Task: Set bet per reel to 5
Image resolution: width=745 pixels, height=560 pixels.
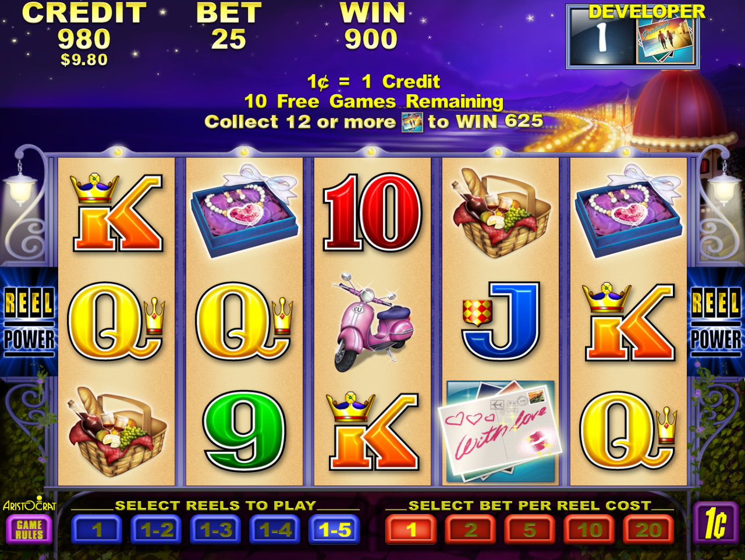Action: (530, 530)
